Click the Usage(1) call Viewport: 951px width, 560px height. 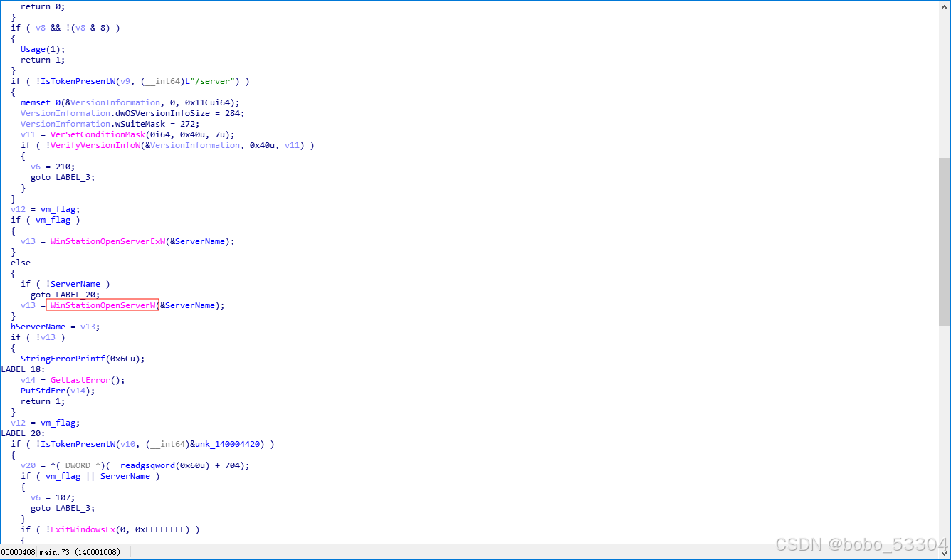pyautogui.click(x=43, y=49)
